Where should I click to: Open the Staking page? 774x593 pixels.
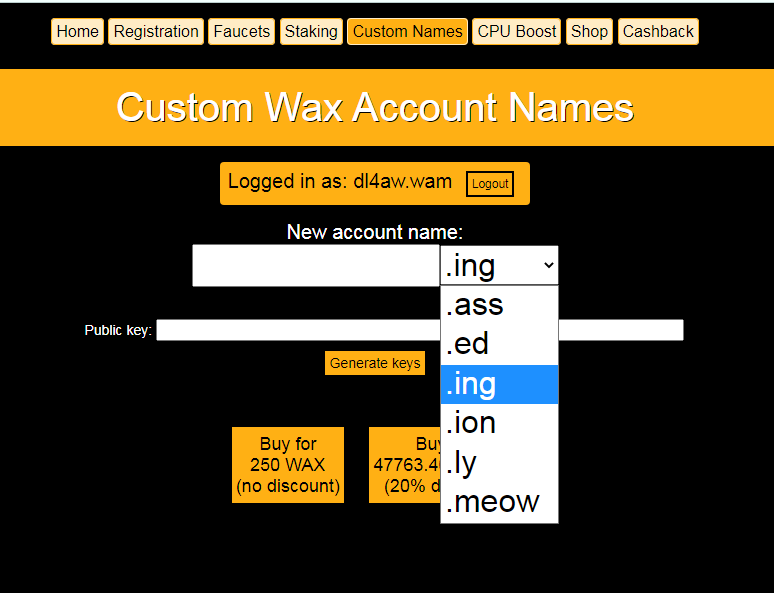[311, 32]
